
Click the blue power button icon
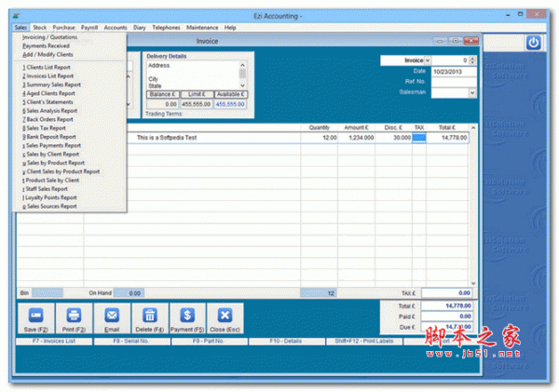[533, 43]
